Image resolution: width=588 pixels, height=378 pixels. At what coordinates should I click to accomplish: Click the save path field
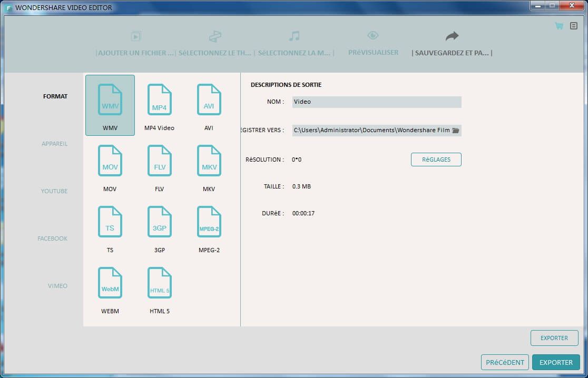tap(377, 131)
